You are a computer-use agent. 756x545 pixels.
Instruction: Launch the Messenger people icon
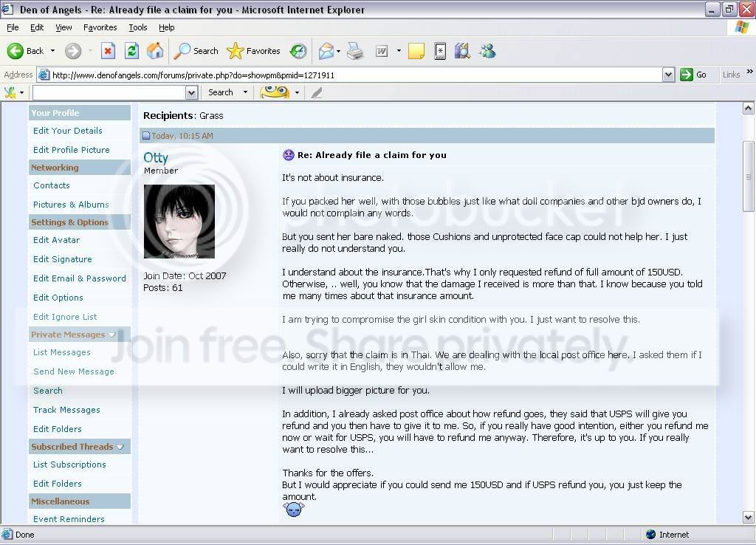(x=487, y=51)
